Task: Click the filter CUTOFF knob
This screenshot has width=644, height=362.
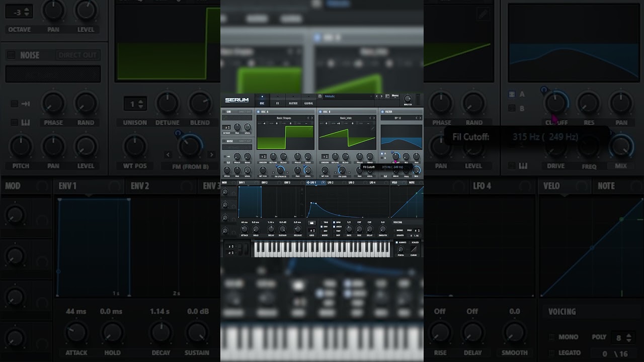Action: tap(395, 156)
